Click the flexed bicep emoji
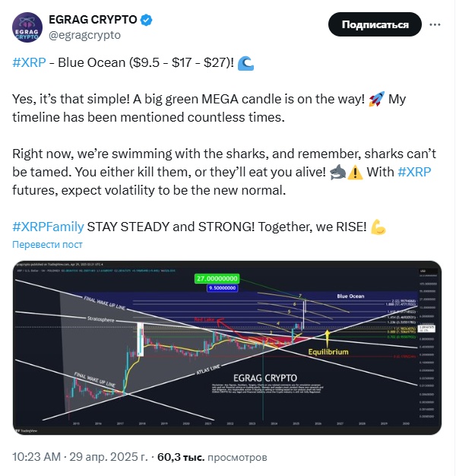 point(378,227)
